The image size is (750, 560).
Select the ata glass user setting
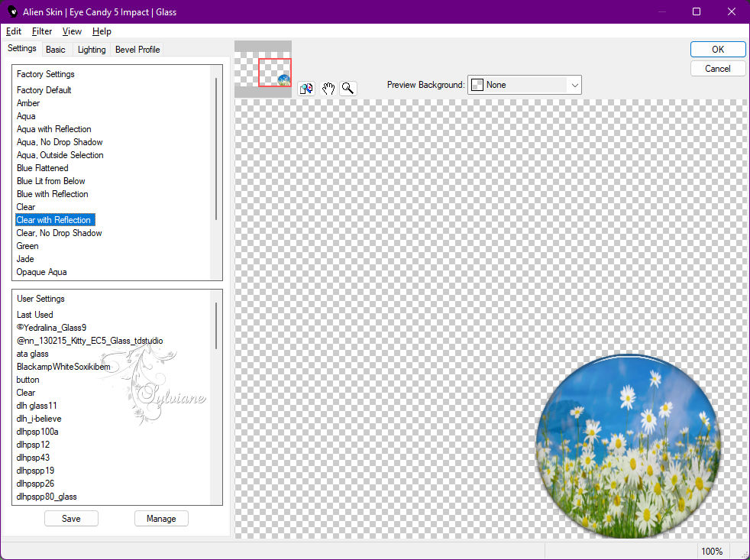(x=33, y=353)
